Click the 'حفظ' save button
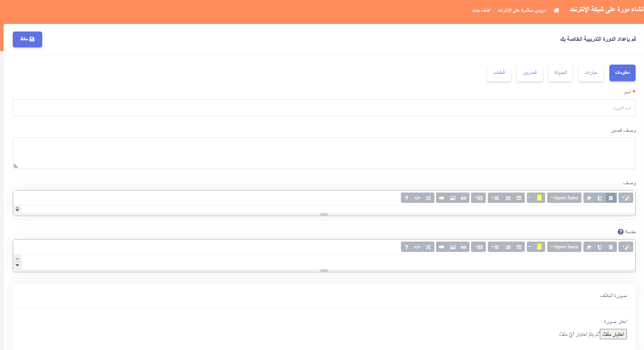Image resolution: width=644 pixels, height=350 pixels. tap(27, 39)
